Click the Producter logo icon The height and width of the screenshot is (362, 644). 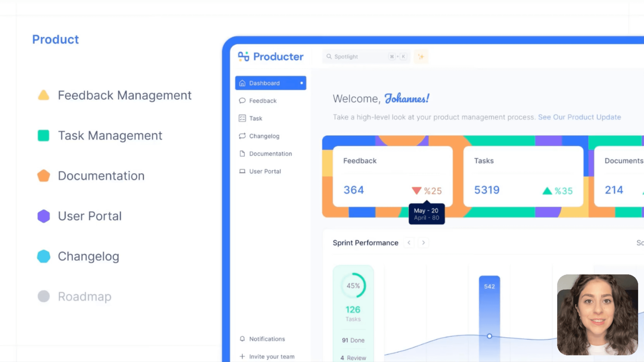tap(243, 56)
